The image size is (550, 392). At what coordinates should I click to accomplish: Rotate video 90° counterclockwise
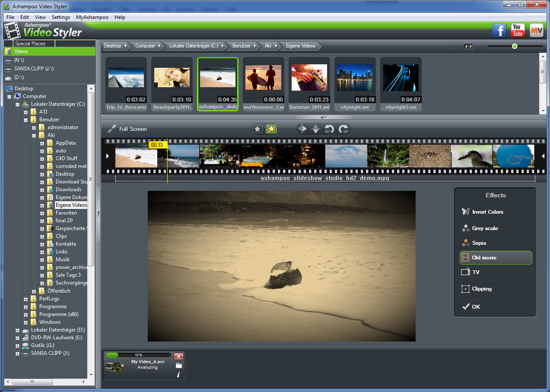tap(329, 129)
